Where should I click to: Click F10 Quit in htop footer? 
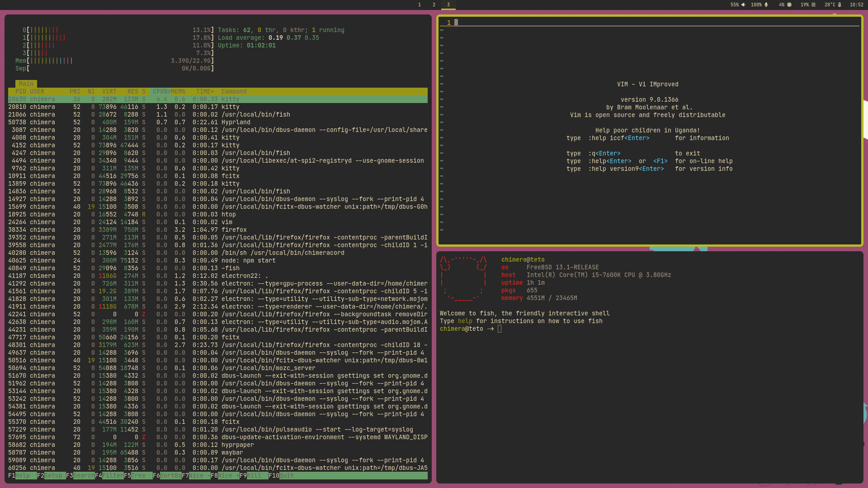[x=287, y=476]
